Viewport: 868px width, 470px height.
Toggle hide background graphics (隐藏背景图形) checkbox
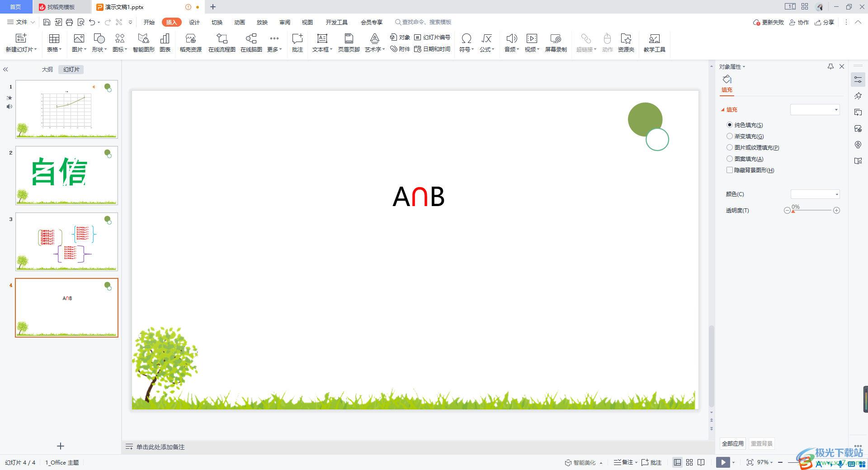coord(730,170)
